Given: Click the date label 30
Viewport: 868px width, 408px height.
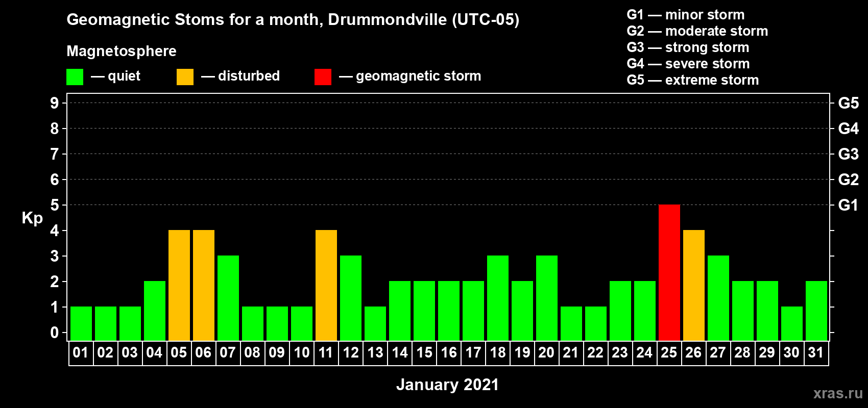Looking at the screenshot, I should pyautogui.click(x=791, y=352).
